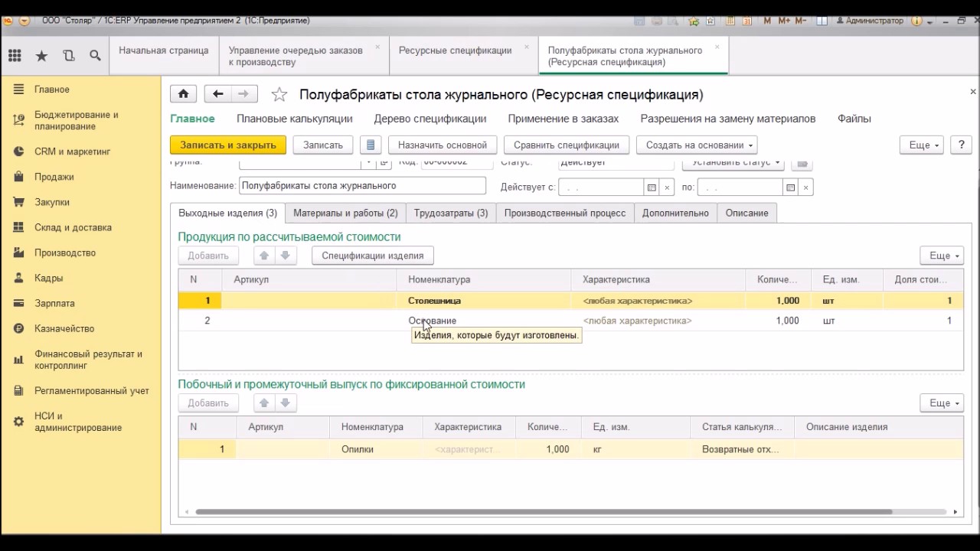Click the search magnifier icon
This screenshot has height=551, width=980.
click(95, 55)
